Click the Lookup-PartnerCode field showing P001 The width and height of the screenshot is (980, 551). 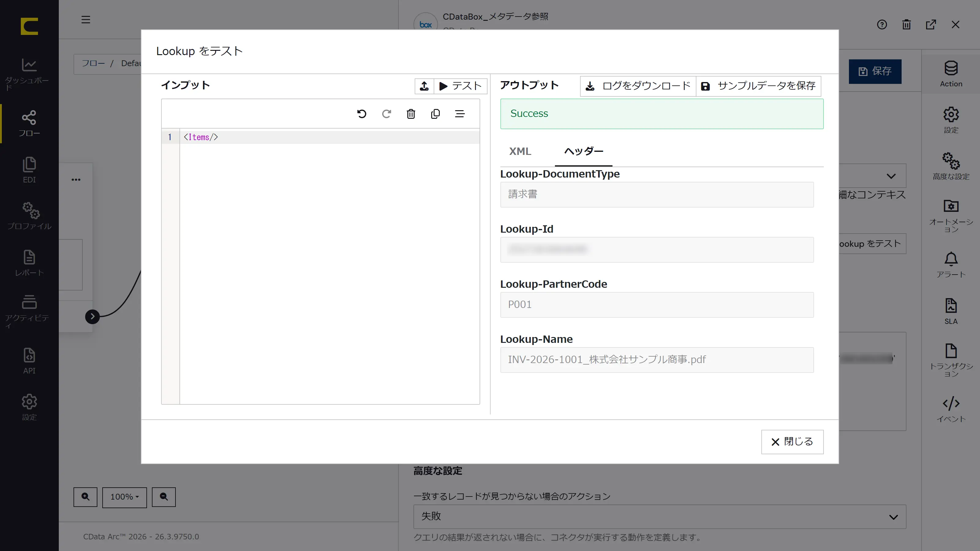[657, 305]
